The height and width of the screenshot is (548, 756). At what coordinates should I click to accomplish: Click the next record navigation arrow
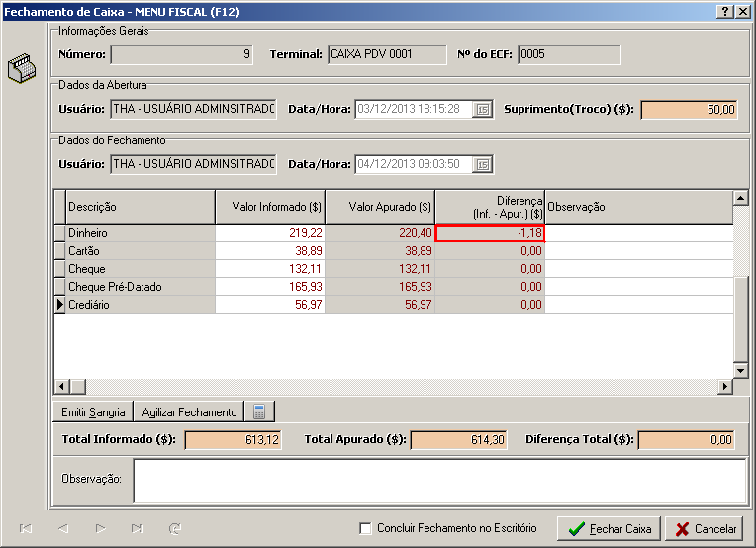(100, 529)
